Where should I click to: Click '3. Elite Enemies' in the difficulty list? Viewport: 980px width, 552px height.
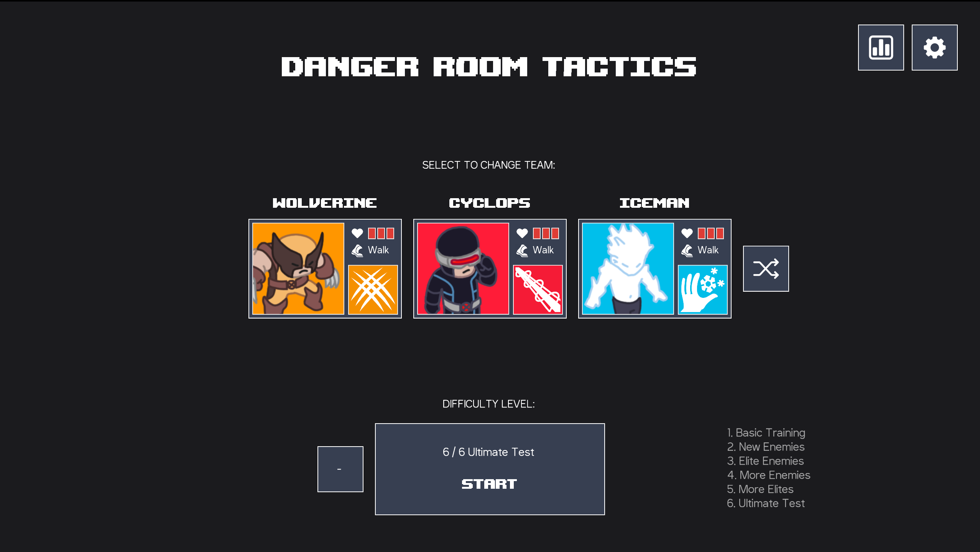(765, 461)
